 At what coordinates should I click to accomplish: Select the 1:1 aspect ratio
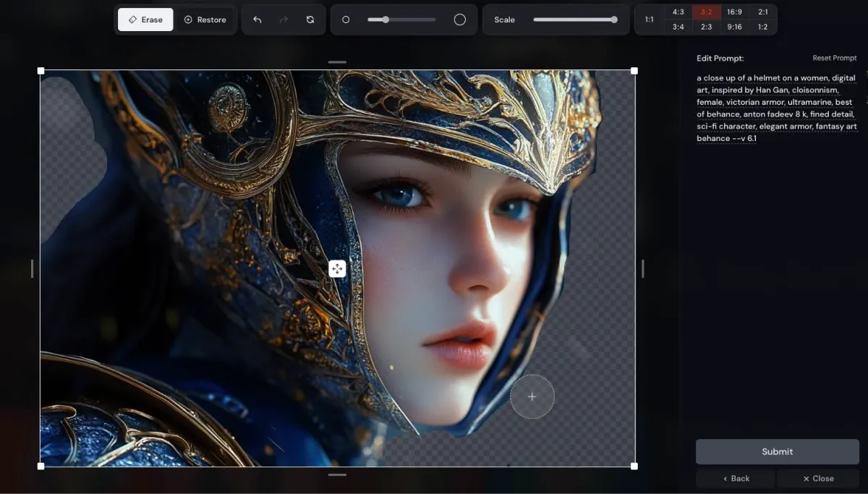[x=650, y=20]
